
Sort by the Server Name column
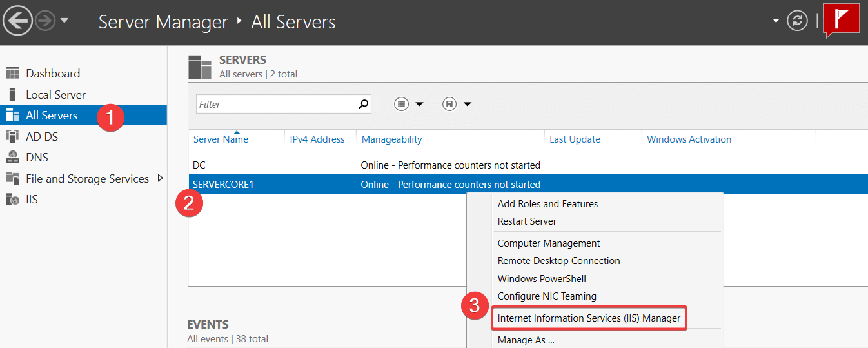pos(221,139)
